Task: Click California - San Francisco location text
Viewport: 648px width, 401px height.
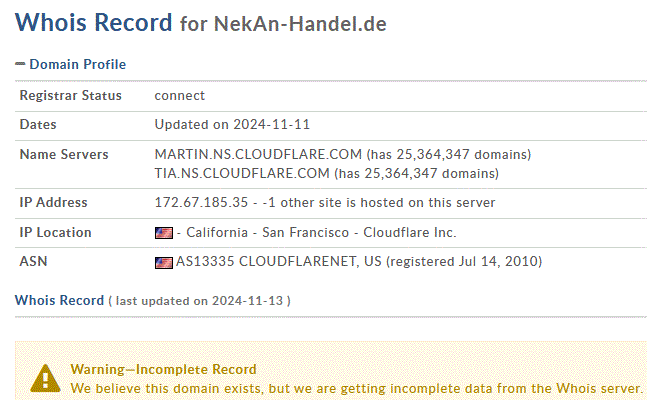Action: pyautogui.click(x=267, y=232)
